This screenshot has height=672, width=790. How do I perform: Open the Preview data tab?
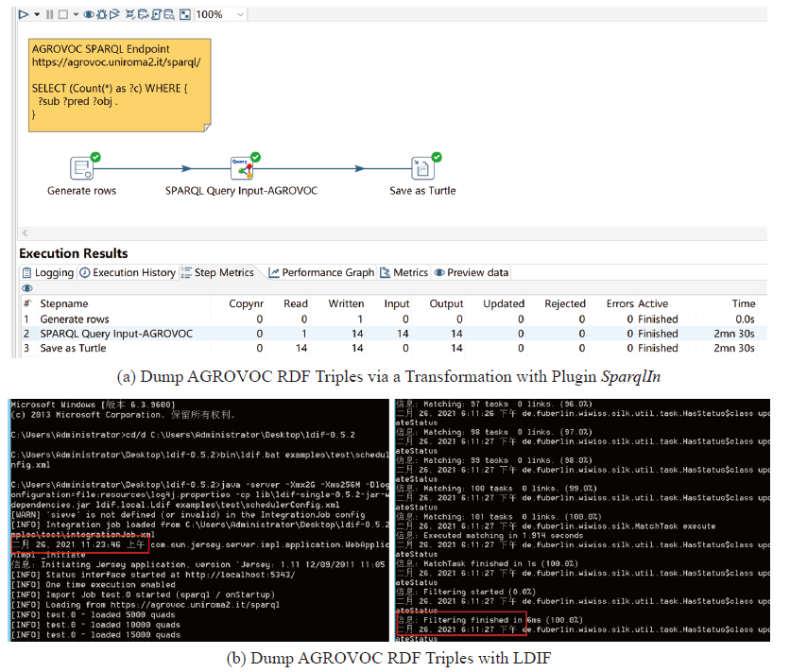(x=471, y=272)
